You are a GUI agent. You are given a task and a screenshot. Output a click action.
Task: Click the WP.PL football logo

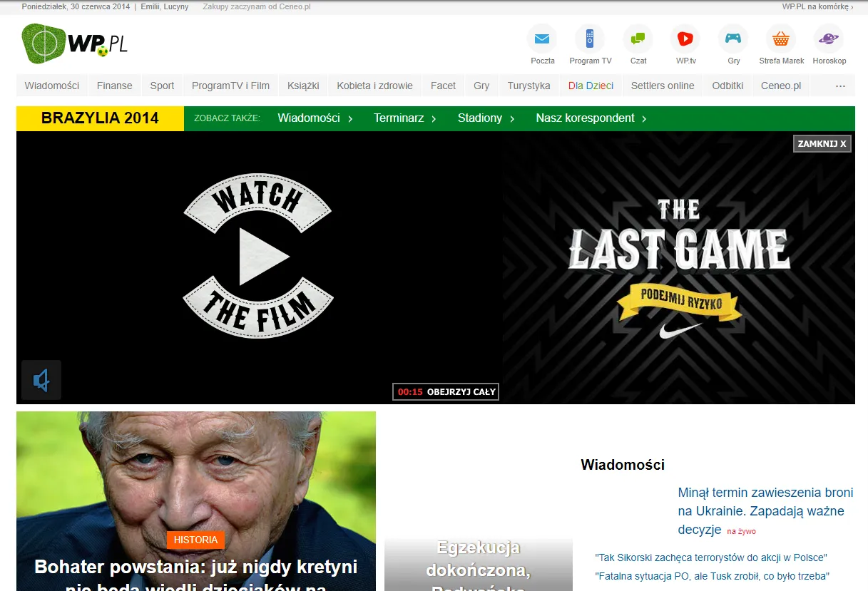coord(75,43)
